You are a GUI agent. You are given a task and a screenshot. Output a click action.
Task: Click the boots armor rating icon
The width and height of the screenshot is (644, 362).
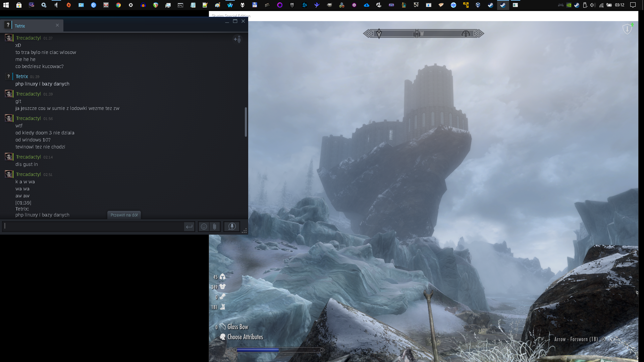222,307
